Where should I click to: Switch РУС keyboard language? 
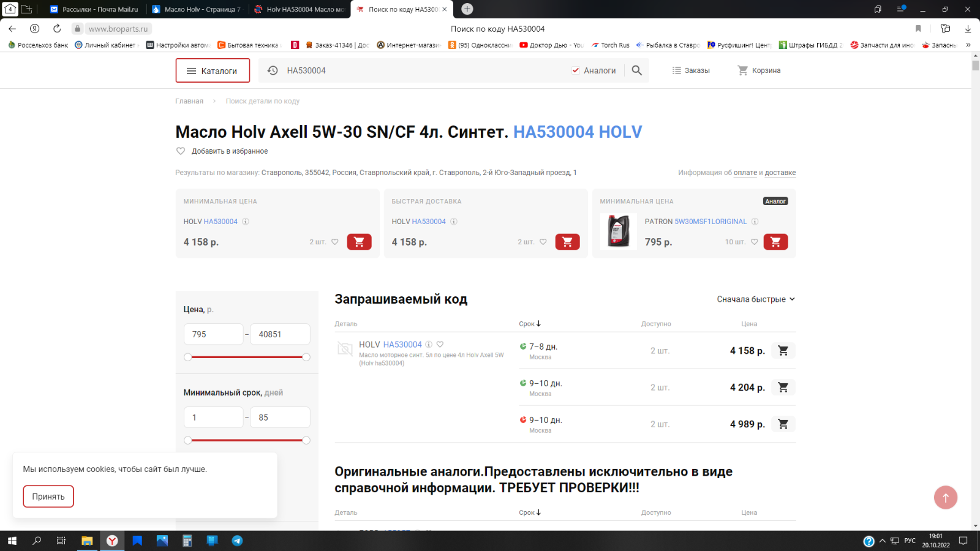coord(910,541)
